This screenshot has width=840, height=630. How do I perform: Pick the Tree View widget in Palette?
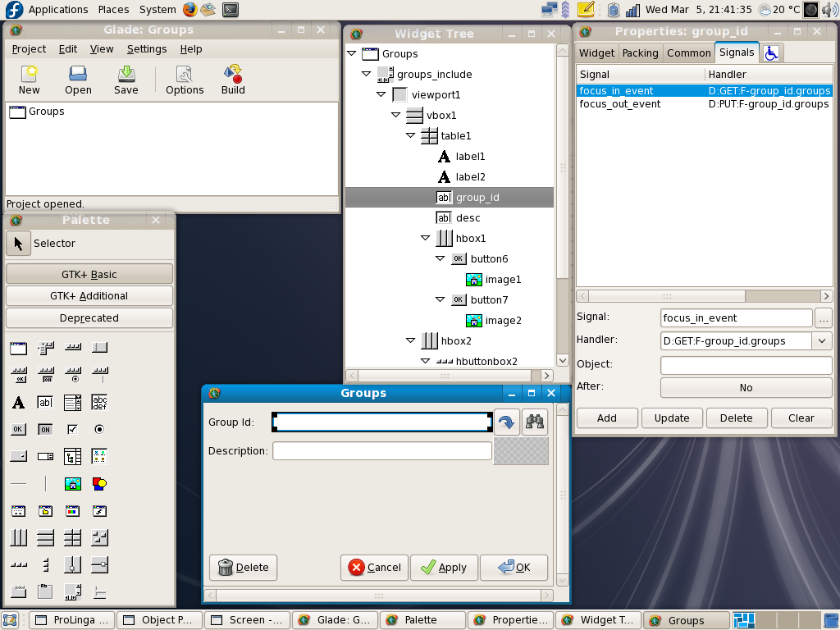click(73, 456)
